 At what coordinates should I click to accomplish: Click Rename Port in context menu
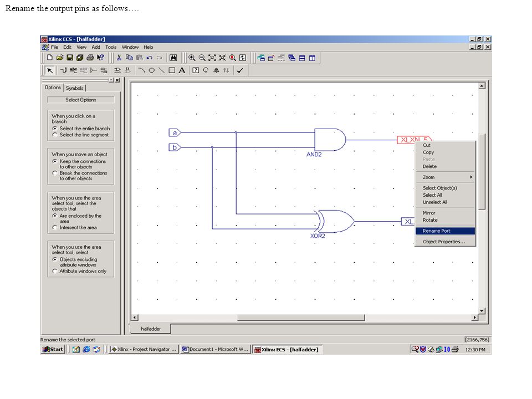(445, 231)
